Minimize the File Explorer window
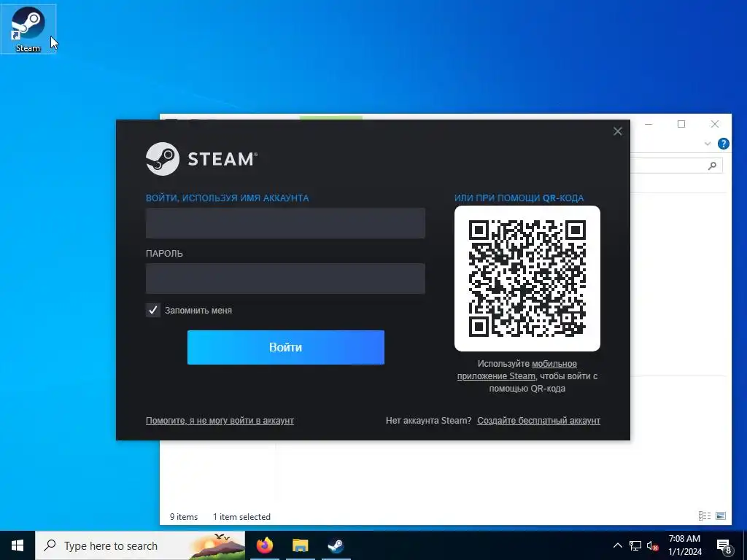This screenshot has height=560, width=747. coord(649,124)
